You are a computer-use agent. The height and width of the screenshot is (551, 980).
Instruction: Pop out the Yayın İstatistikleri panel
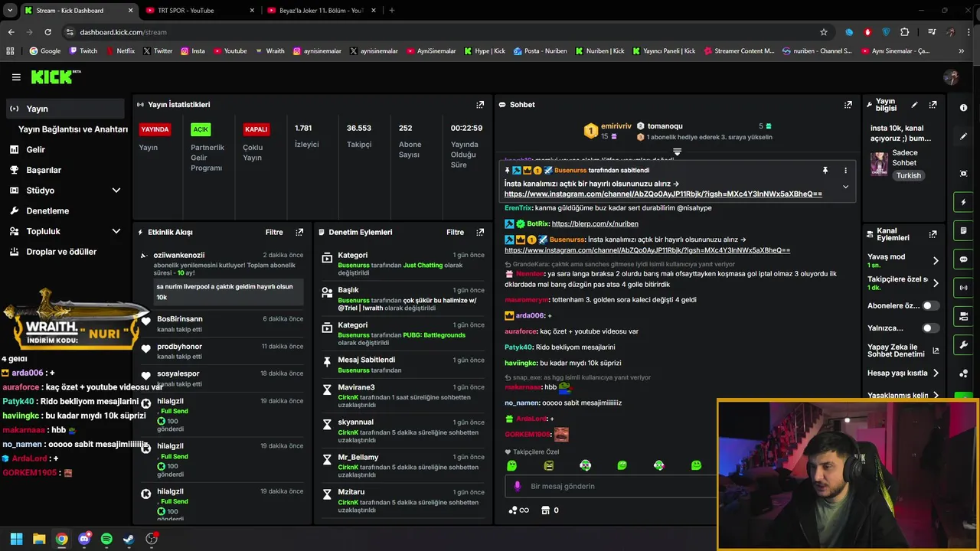click(480, 105)
